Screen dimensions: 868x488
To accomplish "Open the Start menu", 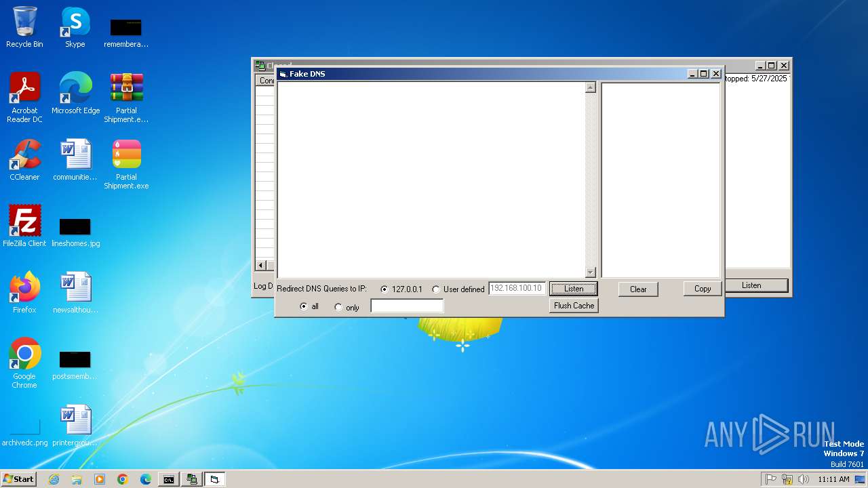I will click(19, 479).
